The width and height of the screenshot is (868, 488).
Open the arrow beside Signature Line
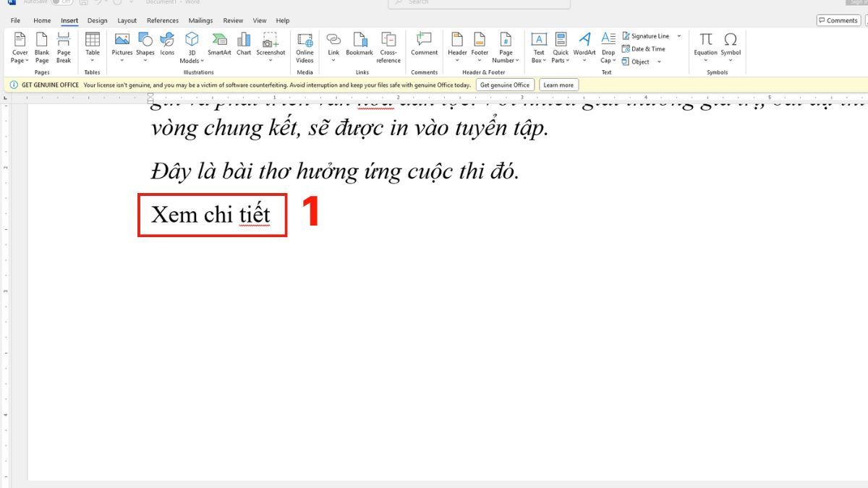[x=679, y=36]
